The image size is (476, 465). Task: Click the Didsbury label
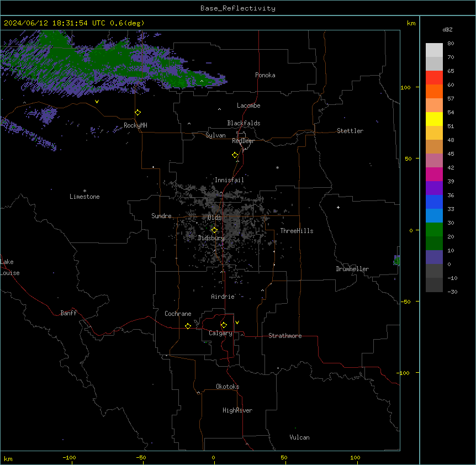[x=211, y=238]
